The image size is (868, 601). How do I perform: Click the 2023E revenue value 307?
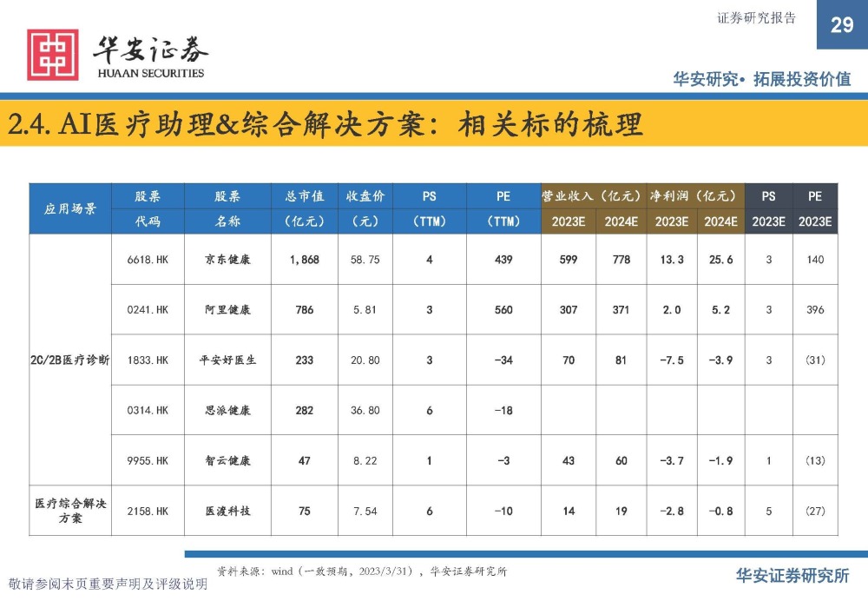[569, 310]
